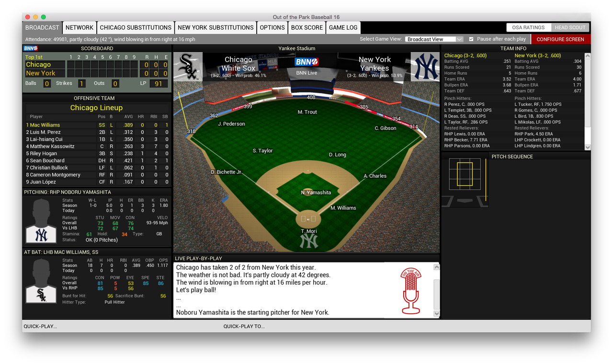
Task: Click A. Charles on the field
Action: [375, 176]
